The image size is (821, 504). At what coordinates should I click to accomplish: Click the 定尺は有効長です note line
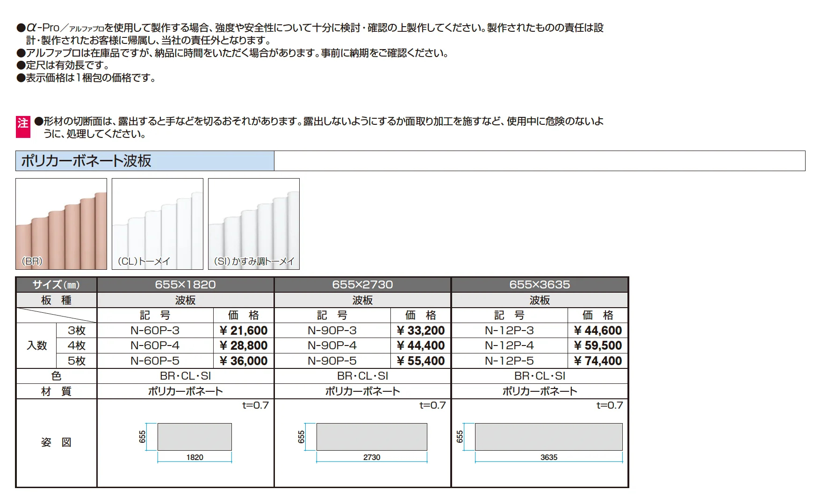point(63,65)
